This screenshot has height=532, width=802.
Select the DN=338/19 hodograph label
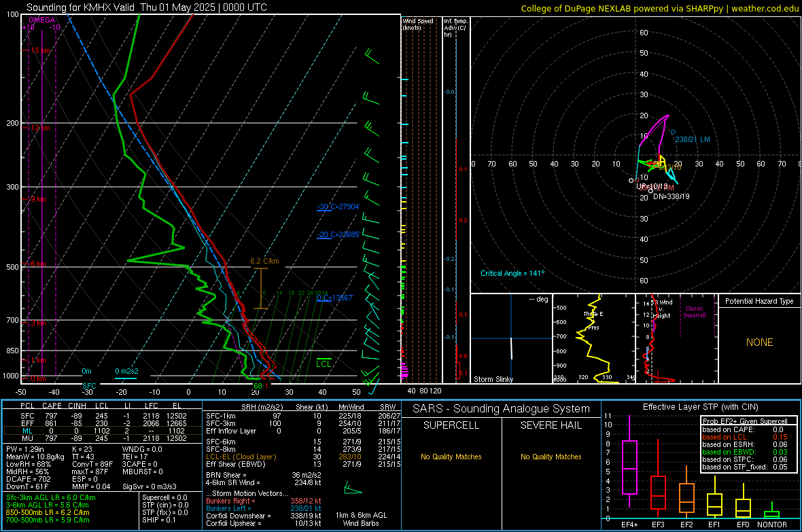coord(671,196)
